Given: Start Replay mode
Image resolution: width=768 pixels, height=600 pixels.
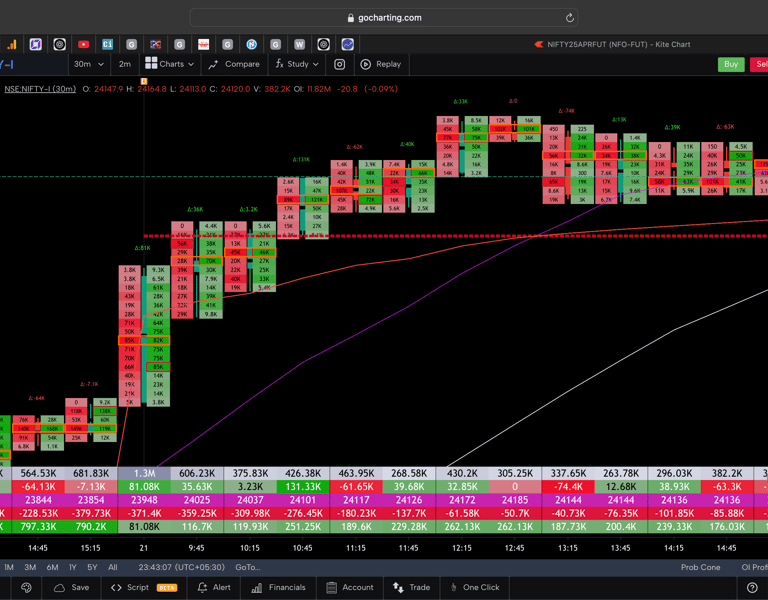Looking at the screenshot, I should pos(381,64).
